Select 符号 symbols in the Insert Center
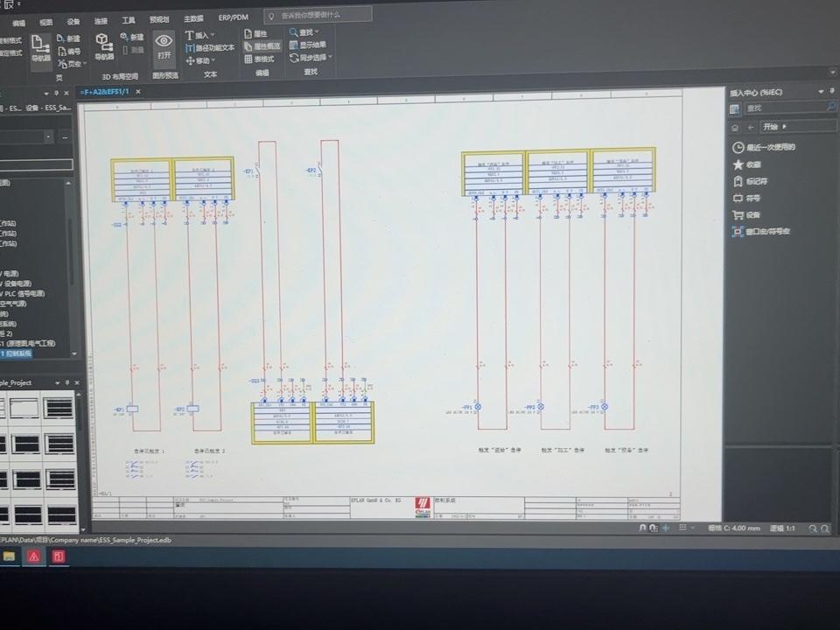 pos(752,198)
